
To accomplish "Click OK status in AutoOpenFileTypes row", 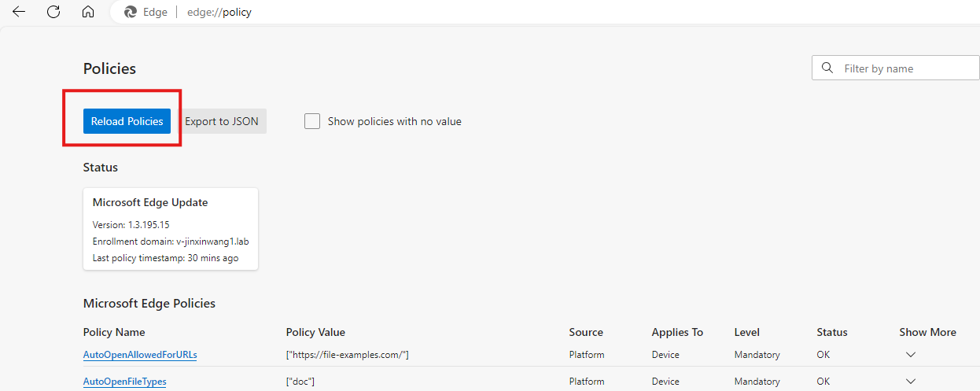I will (823, 382).
